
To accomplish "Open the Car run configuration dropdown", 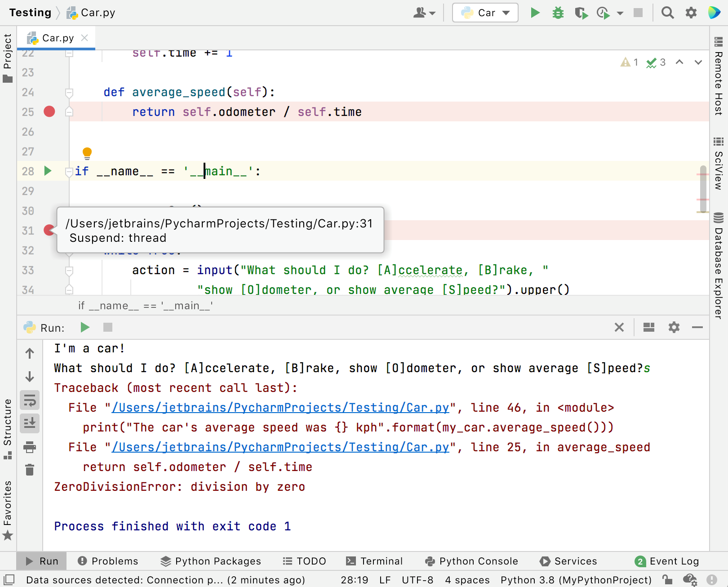I will (485, 13).
